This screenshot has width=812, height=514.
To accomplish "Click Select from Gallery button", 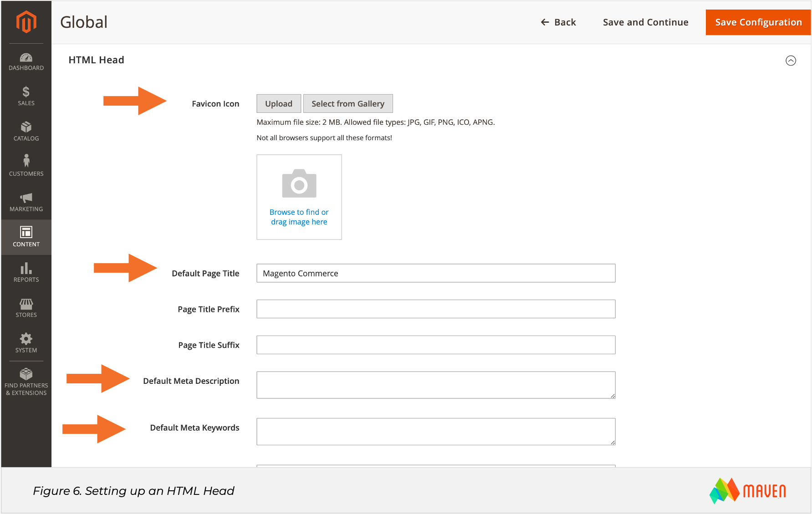I will 348,104.
